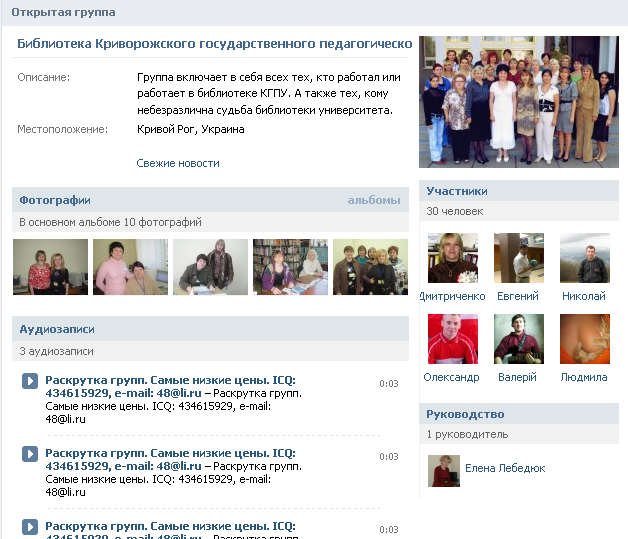Open the photo of the woman in the pink sweater
Image resolution: width=628 pixels, height=539 pixels.
pyautogui.click(x=131, y=267)
